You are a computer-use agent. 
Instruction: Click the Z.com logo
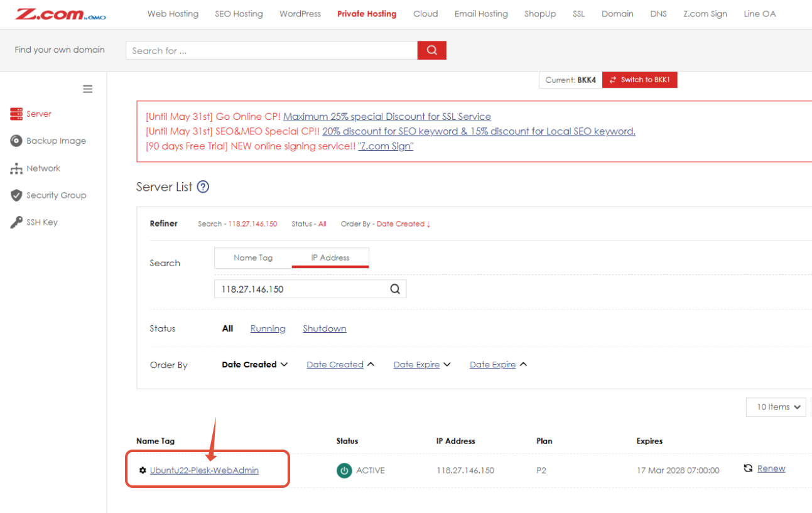(x=60, y=14)
